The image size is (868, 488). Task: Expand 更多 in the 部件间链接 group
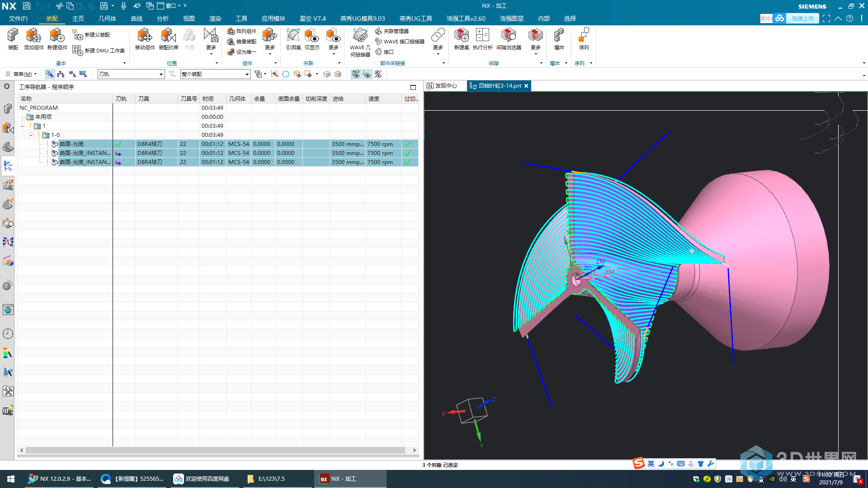click(x=438, y=42)
